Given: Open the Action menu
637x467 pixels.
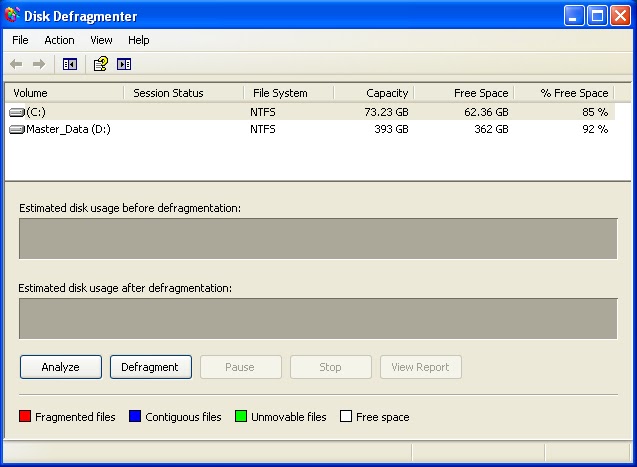Looking at the screenshot, I should click(x=59, y=40).
